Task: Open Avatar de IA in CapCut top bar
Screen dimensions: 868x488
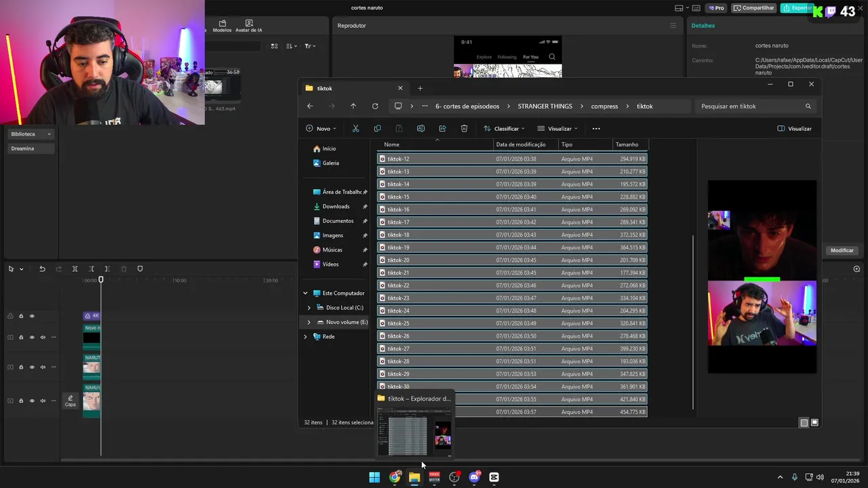Action: [249, 26]
